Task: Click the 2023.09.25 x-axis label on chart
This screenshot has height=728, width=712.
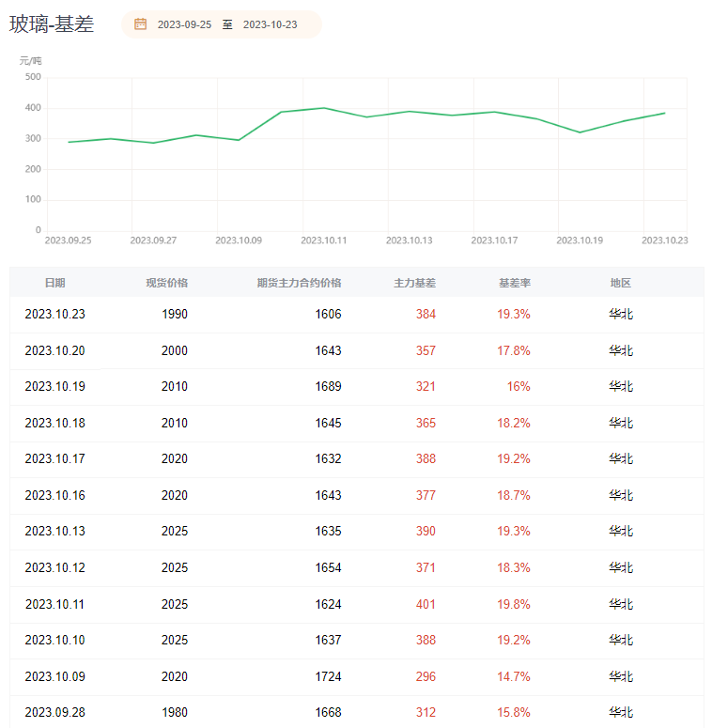Action: click(x=68, y=240)
